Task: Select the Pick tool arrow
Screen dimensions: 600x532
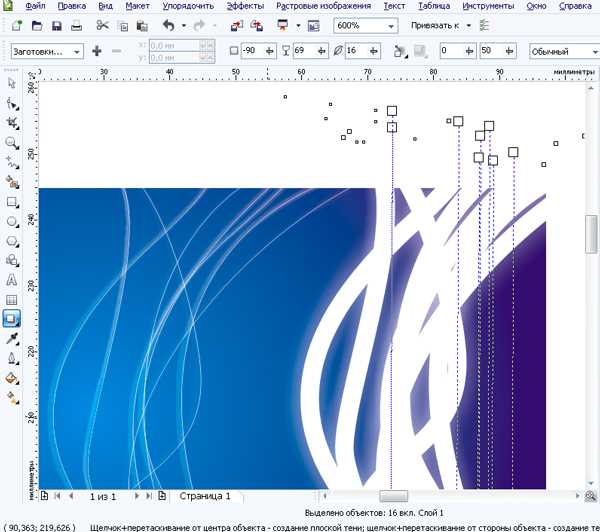Action: [12, 83]
